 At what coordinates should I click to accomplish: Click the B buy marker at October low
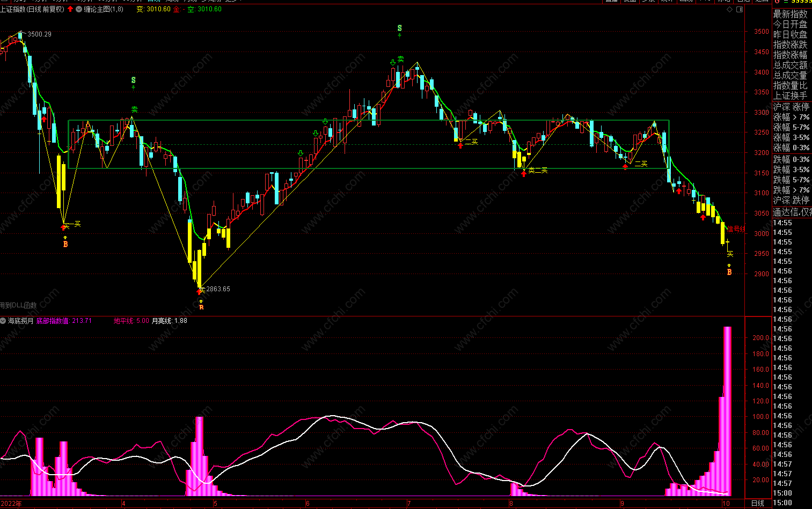click(x=729, y=272)
